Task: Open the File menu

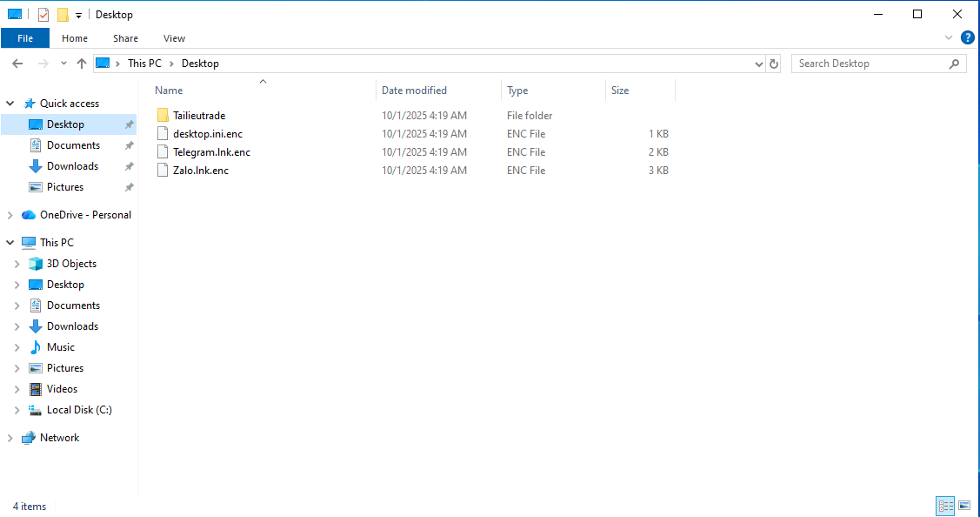Action: point(25,38)
